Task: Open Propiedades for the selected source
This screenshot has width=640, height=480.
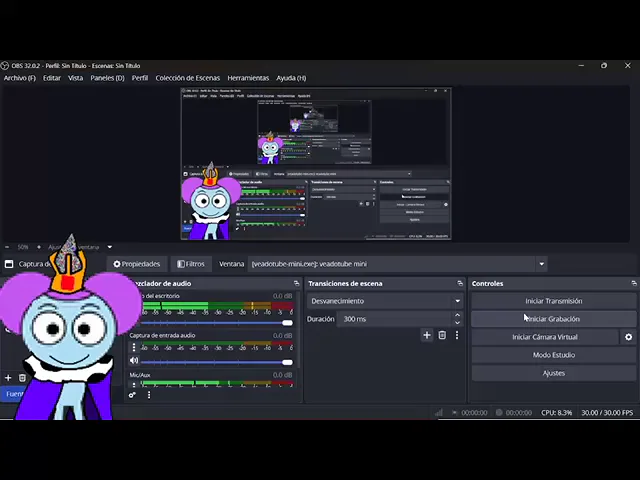Action: tap(137, 264)
